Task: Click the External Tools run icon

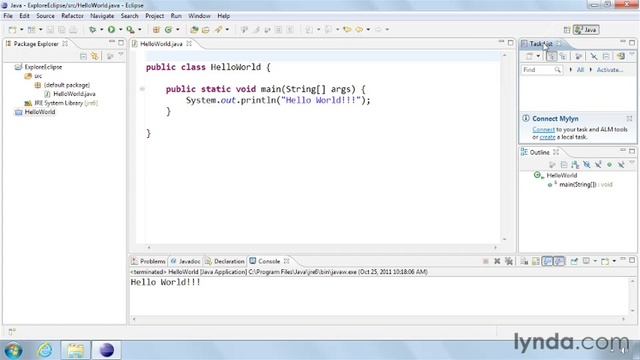Action: pos(130,29)
